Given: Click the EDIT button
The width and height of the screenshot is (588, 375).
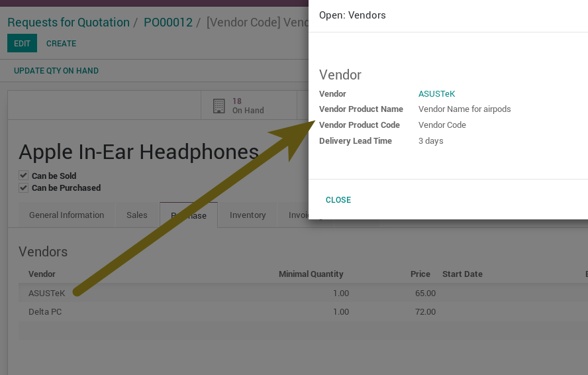Looking at the screenshot, I should click(22, 43).
